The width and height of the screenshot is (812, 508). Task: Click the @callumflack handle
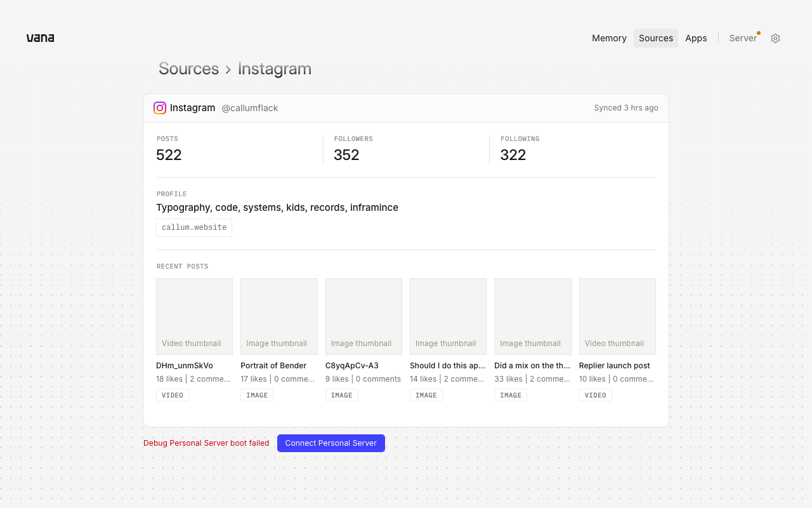click(250, 108)
